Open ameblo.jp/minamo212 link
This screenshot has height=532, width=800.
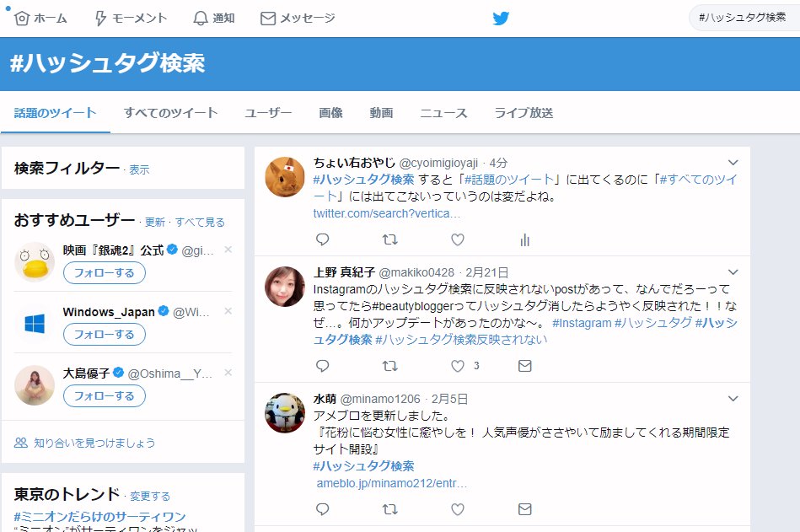pyautogui.click(x=392, y=484)
